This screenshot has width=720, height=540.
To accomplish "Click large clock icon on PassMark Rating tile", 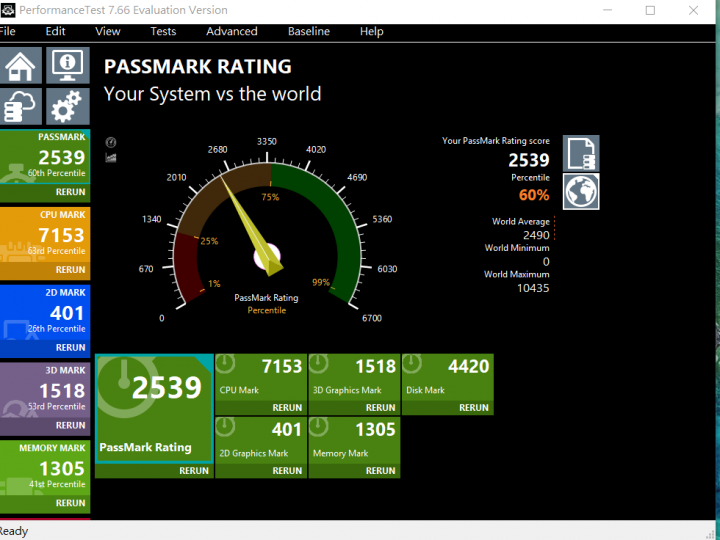I will pos(125,387).
